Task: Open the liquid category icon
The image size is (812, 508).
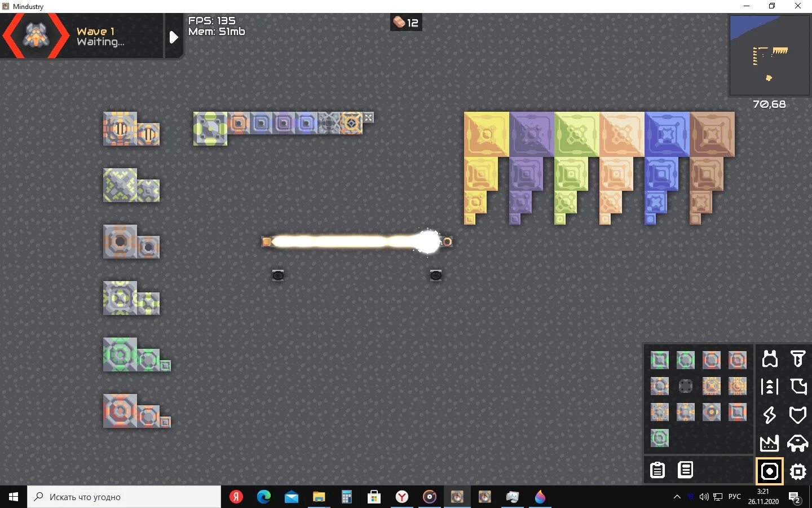Action: (797, 387)
